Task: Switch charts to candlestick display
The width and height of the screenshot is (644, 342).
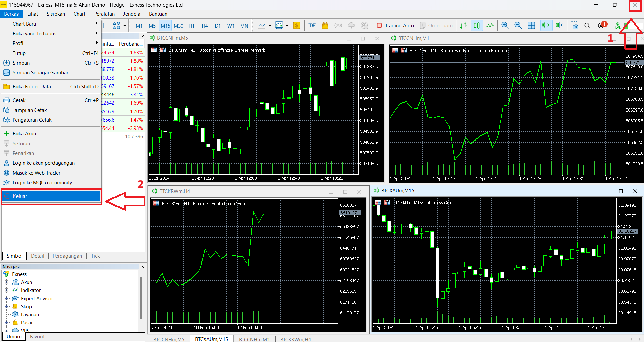Action: [x=476, y=25]
